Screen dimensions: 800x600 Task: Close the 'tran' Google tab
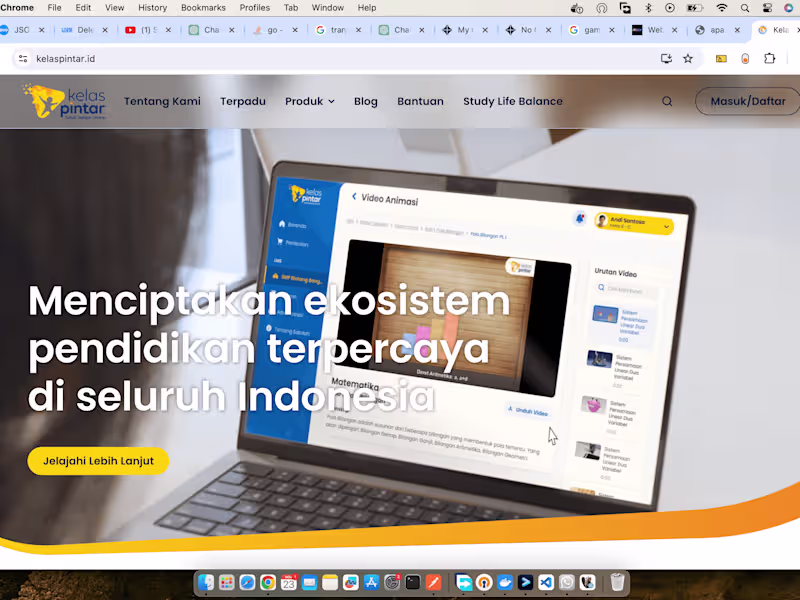[358, 30]
